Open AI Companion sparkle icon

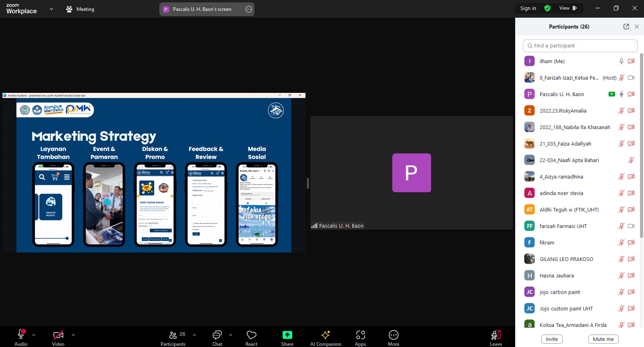(x=326, y=335)
